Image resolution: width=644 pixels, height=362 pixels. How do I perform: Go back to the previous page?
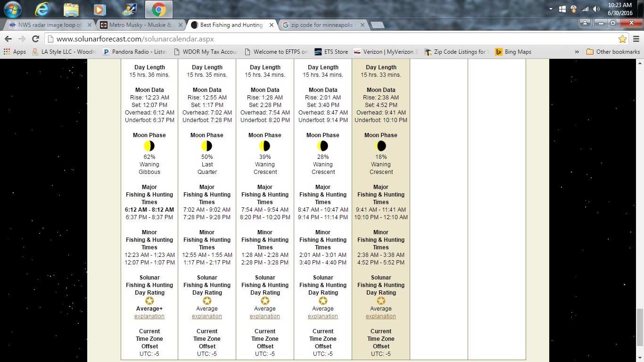pyautogui.click(x=8, y=39)
